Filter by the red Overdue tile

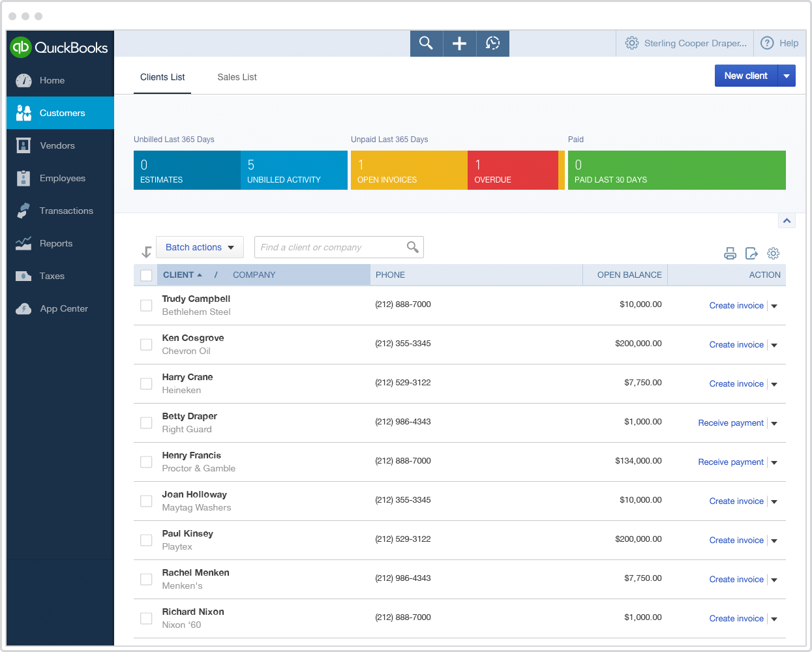513,170
